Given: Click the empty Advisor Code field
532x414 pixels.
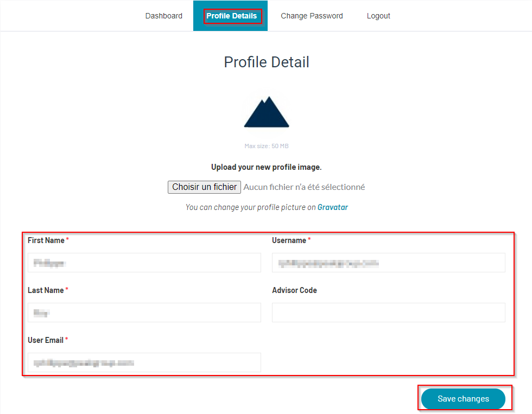Looking at the screenshot, I should [388, 313].
